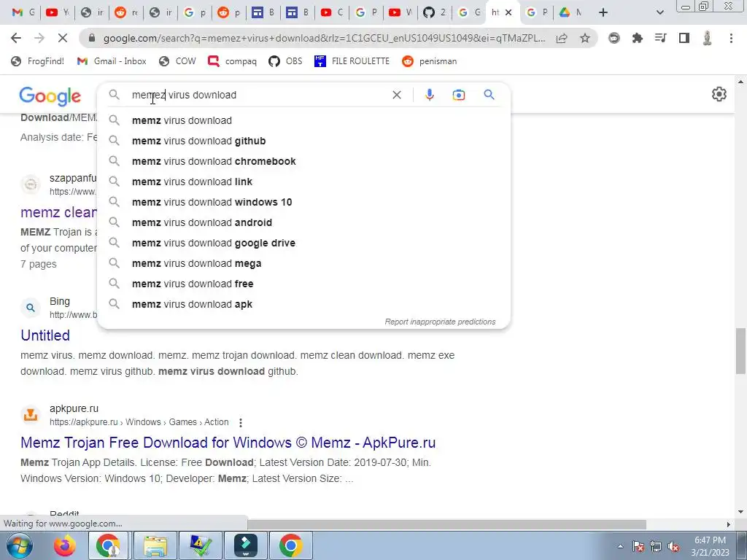The height and width of the screenshot is (560, 747).
Task: Select suggestion memz virus download google drive
Action: point(304,244)
